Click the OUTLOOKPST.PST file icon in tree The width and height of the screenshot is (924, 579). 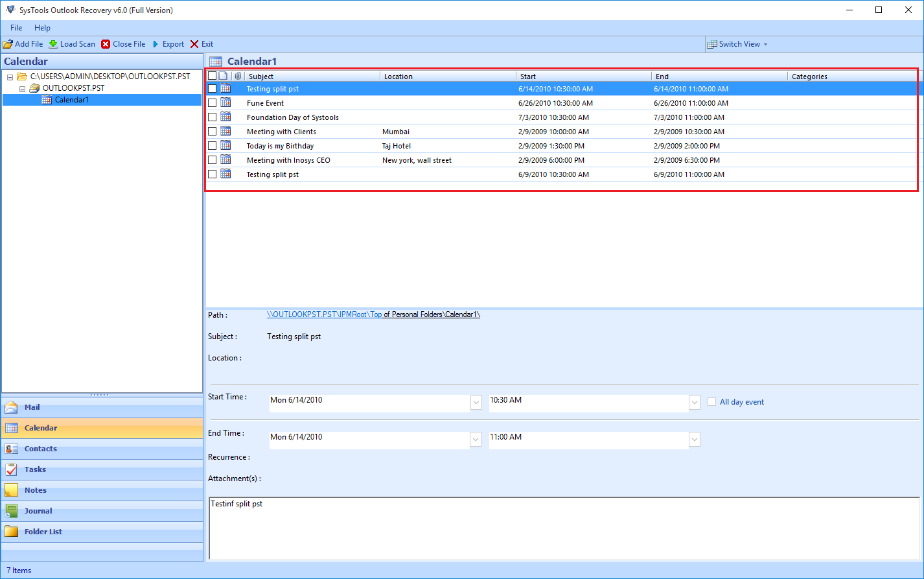35,88
